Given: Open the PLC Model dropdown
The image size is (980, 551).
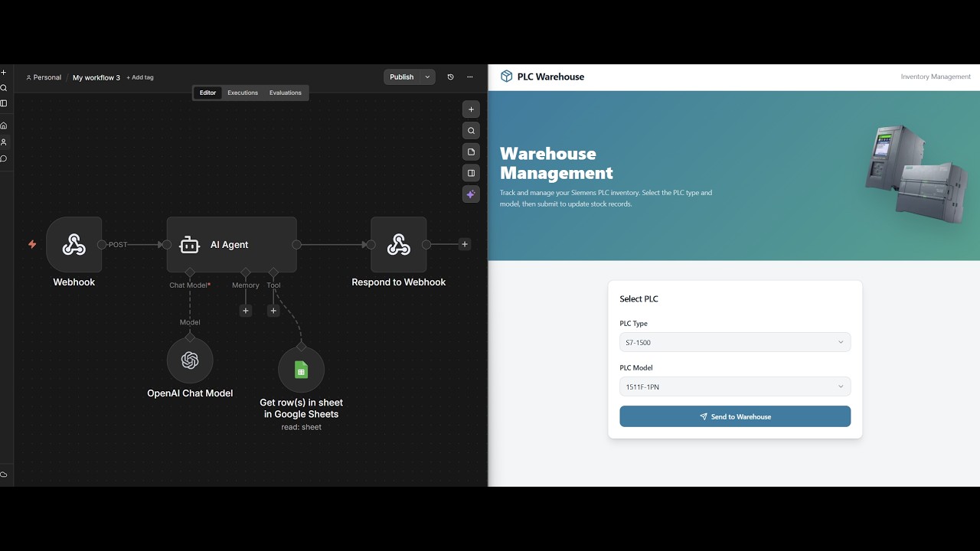Looking at the screenshot, I should click(x=735, y=386).
